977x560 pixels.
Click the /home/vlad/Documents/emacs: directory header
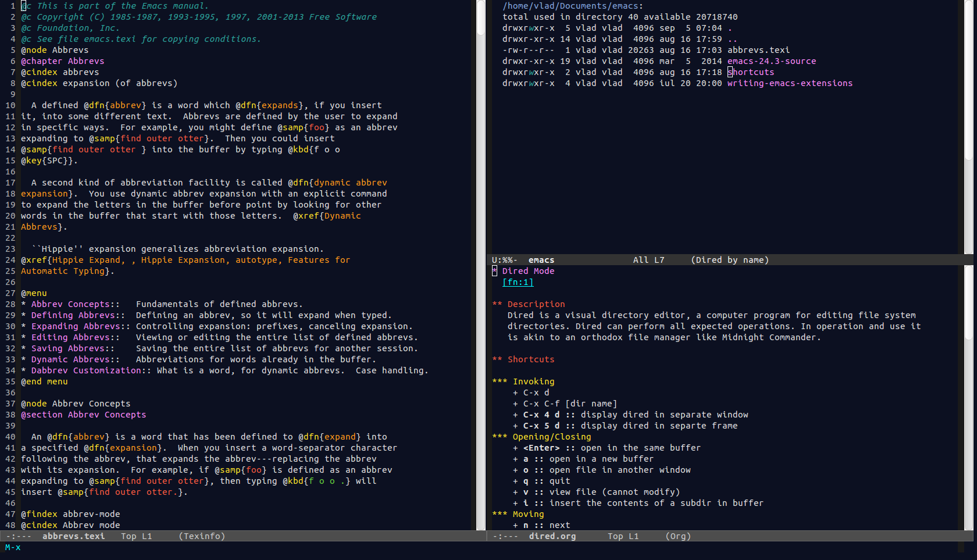click(x=573, y=6)
